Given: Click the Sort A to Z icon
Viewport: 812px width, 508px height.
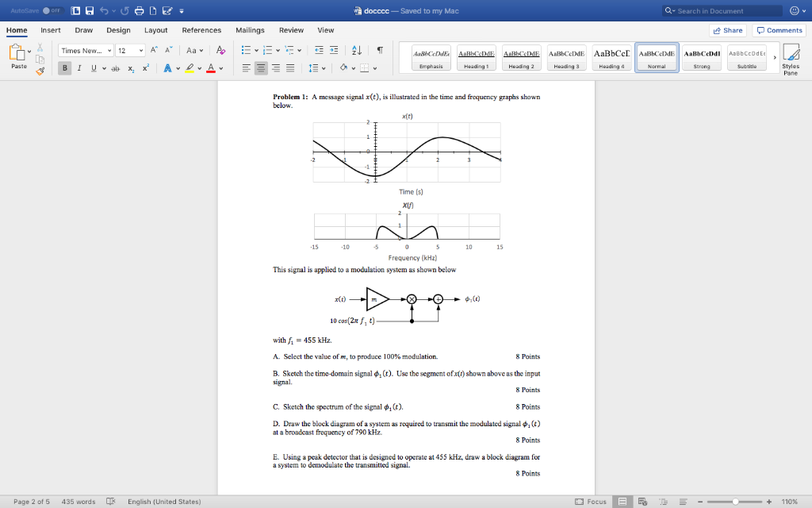Looking at the screenshot, I should 356,50.
